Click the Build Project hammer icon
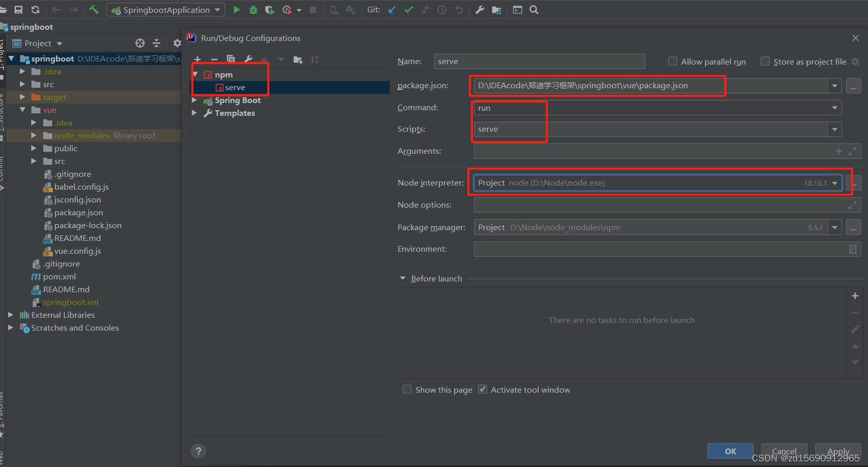This screenshot has width=868, height=467. pyautogui.click(x=94, y=10)
